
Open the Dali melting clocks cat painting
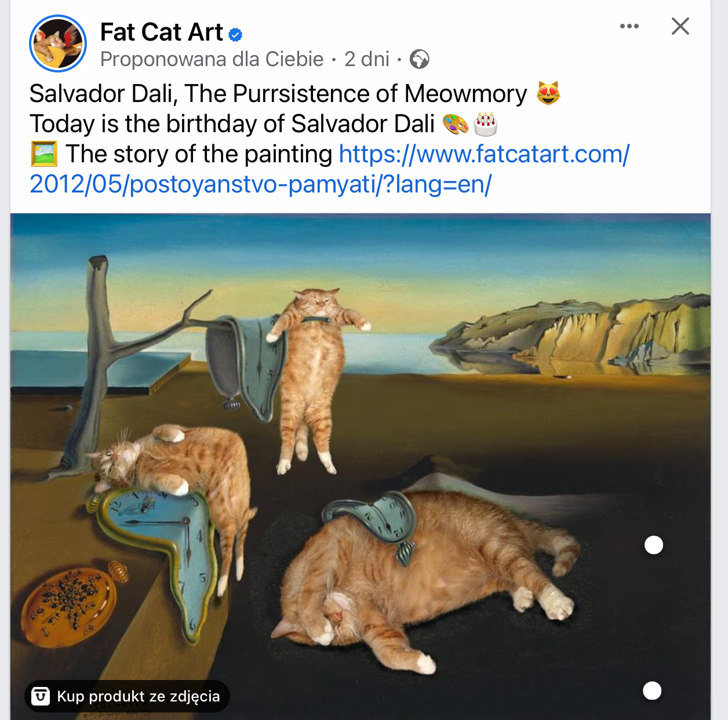pyautogui.click(x=361, y=467)
